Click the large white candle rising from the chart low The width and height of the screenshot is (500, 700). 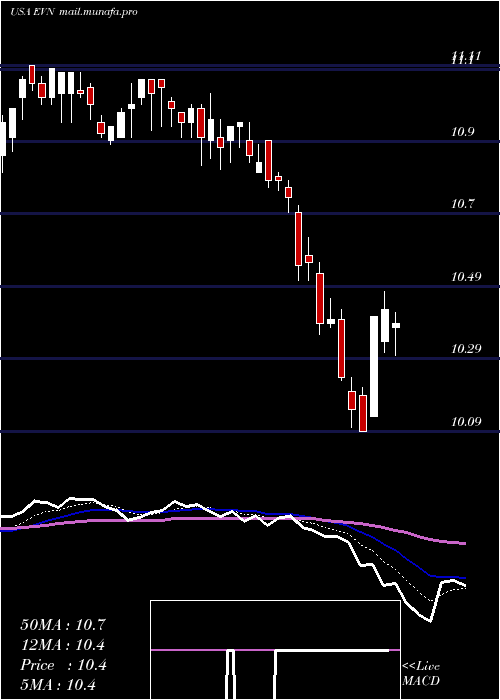point(374,367)
